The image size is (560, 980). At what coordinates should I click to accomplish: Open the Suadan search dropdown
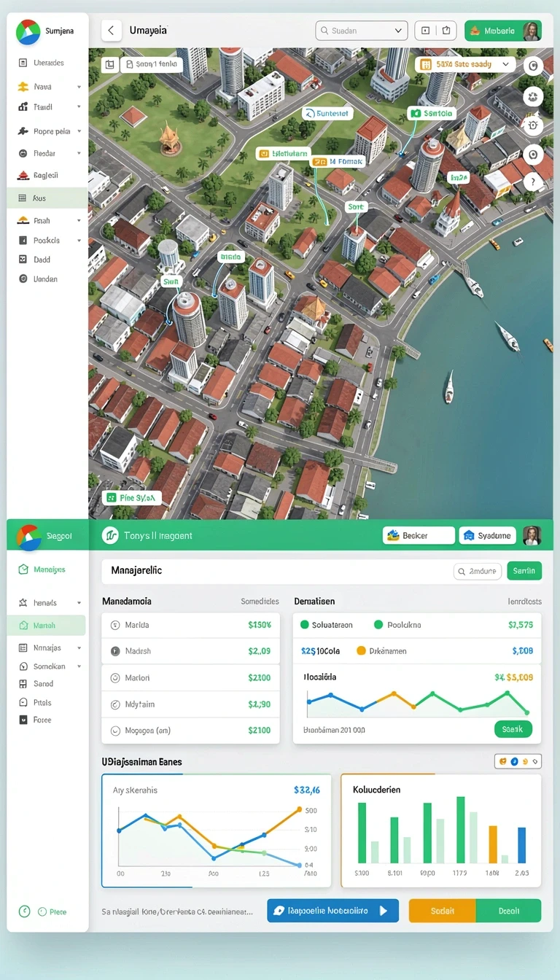tap(361, 31)
